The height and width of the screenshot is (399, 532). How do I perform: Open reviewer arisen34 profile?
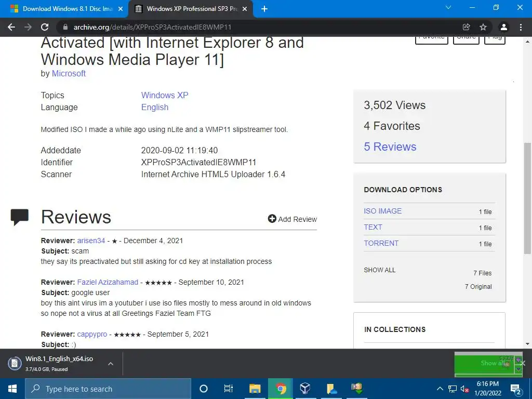coord(91,241)
